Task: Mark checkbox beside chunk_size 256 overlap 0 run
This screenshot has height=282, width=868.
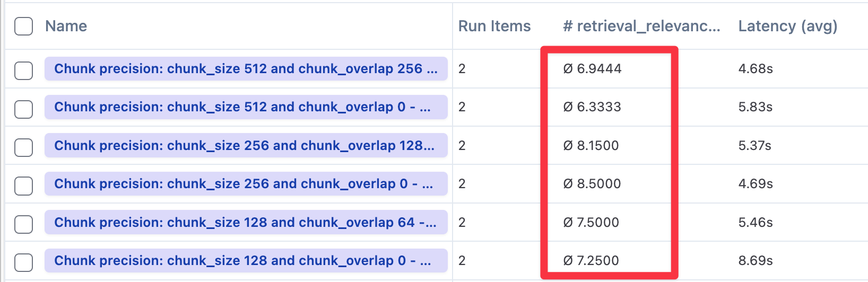Action: 23,186
